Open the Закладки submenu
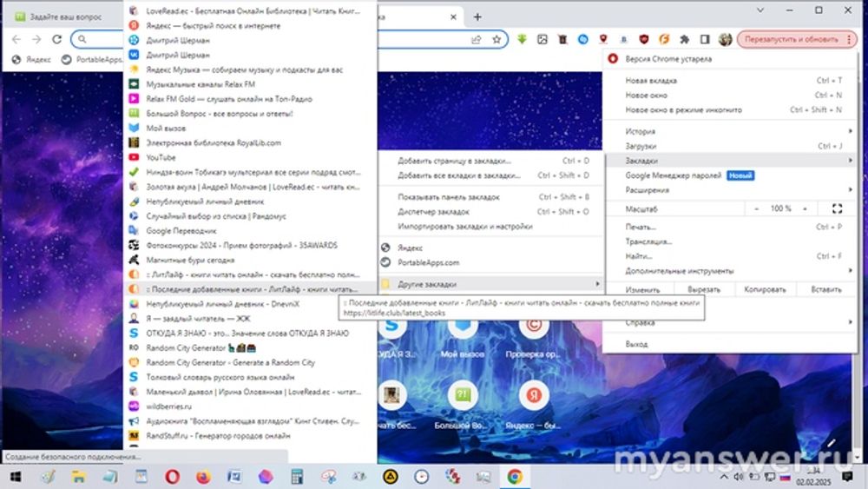868x489 pixels. click(x=730, y=161)
